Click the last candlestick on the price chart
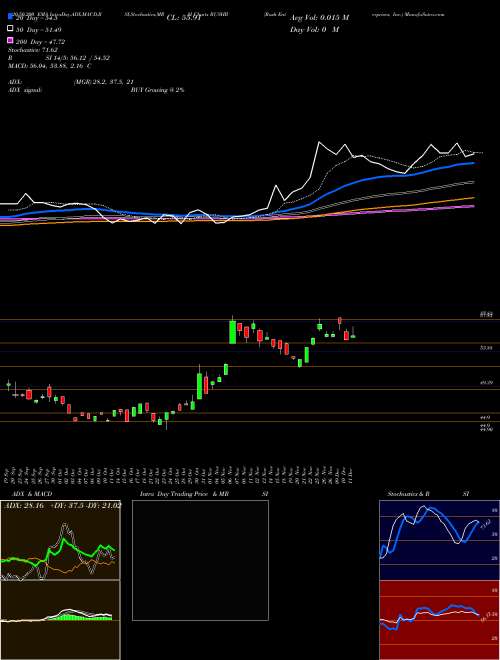Image resolution: width=500 pixels, height=660 pixels. (353, 336)
